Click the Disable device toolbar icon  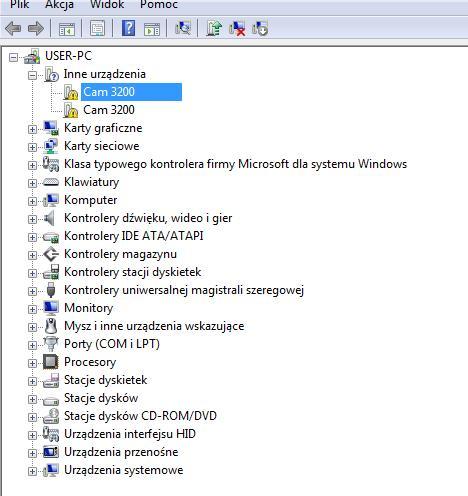tap(260, 28)
